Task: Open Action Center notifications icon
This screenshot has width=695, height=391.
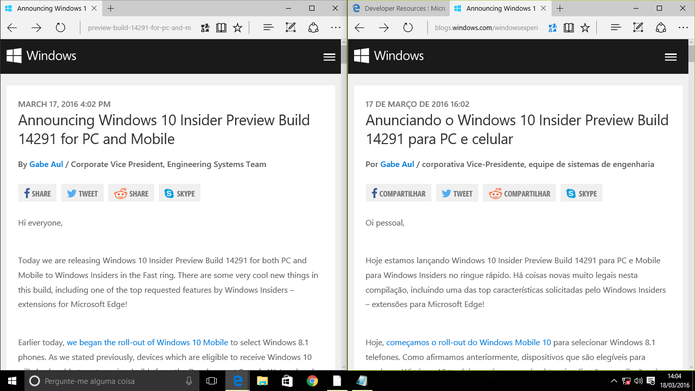Action: click(651, 381)
